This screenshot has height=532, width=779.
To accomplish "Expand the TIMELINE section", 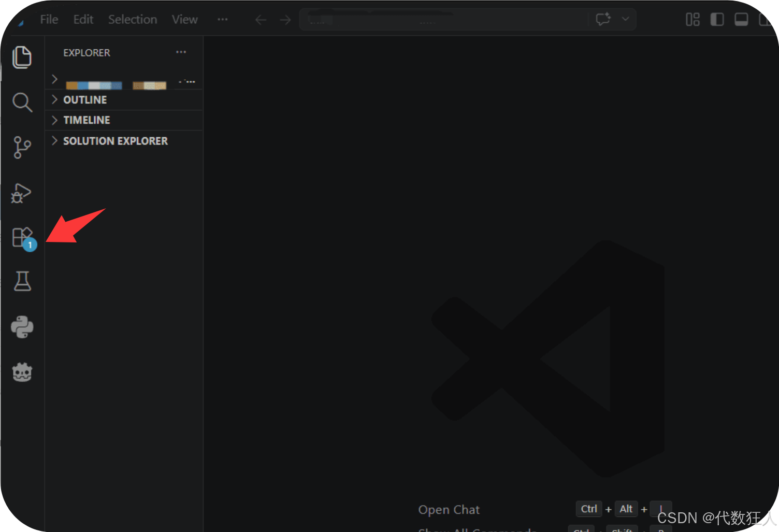I will coord(124,120).
